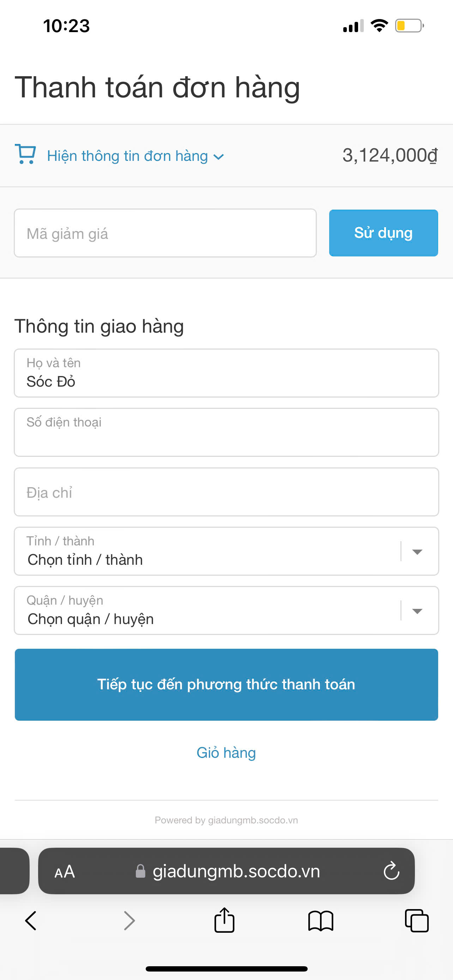The height and width of the screenshot is (980, 453).
Task: Tap the 'Họ và tên' name field
Action: (226, 373)
